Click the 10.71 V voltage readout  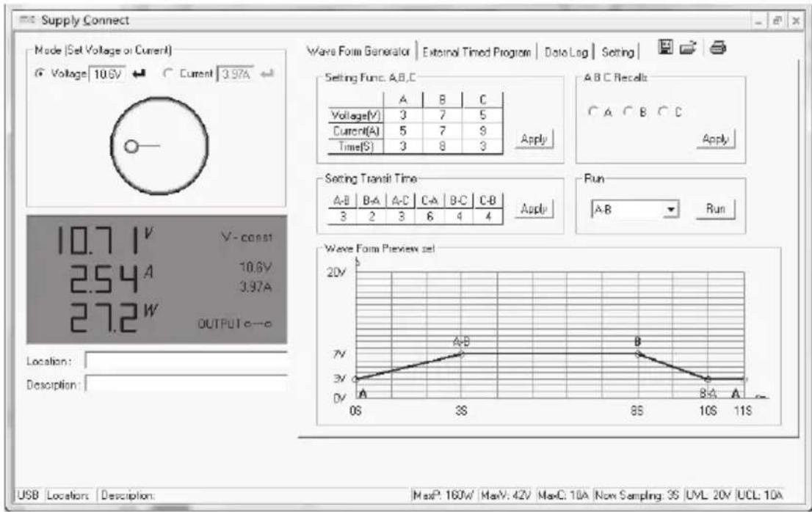click(x=105, y=241)
